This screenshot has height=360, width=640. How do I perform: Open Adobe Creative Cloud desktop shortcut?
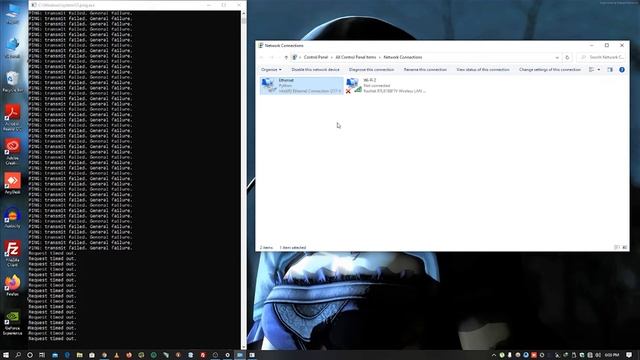[12, 152]
